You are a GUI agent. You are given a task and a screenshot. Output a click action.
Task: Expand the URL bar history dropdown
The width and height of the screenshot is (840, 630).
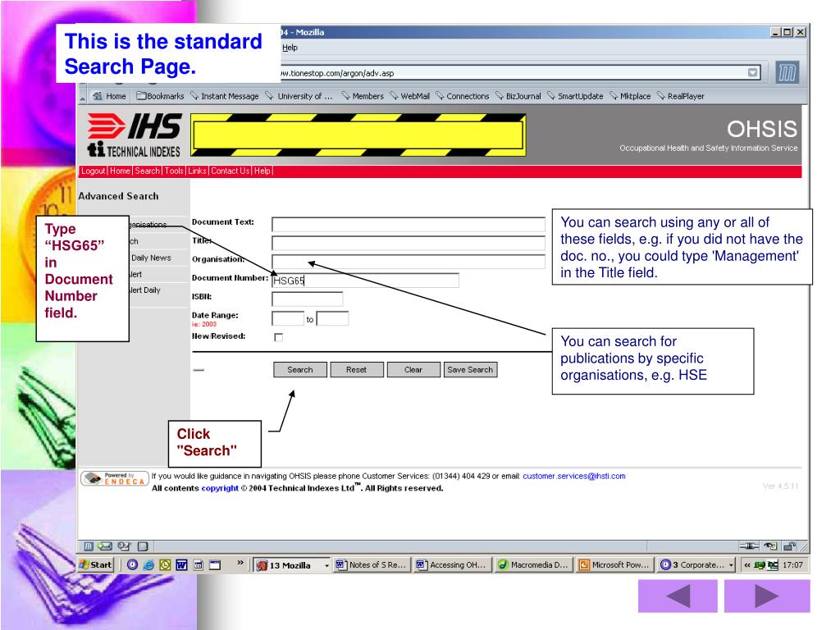tap(753, 72)
